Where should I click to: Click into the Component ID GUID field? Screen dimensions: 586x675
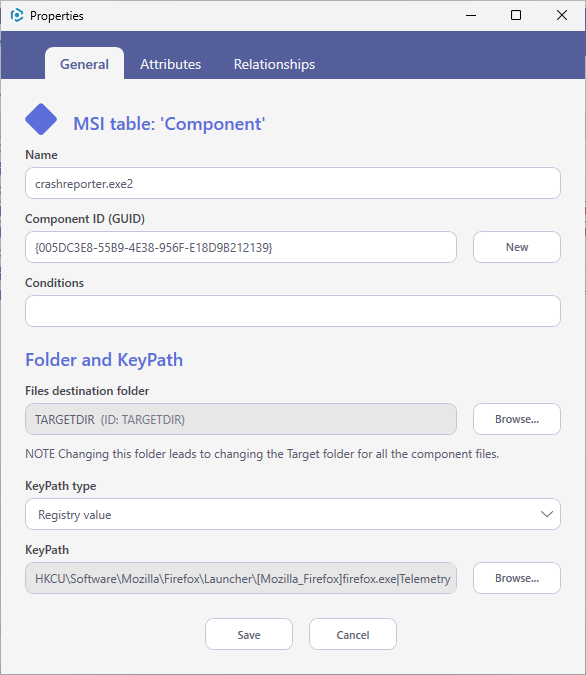click(x=241, y=247)
